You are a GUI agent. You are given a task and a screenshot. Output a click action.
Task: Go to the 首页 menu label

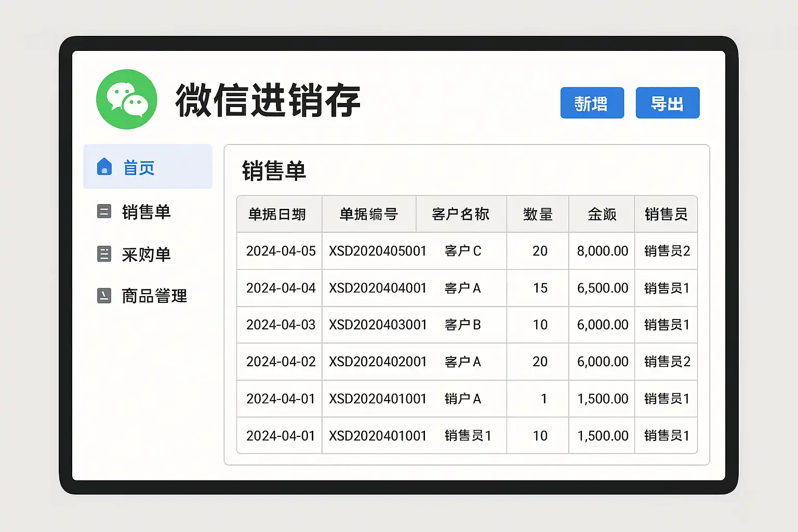click(x=139, y=168)
